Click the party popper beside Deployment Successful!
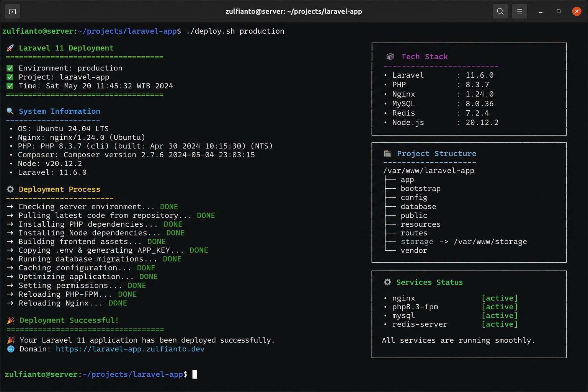This screenshot has width=588, height=392. pos(11,320)
